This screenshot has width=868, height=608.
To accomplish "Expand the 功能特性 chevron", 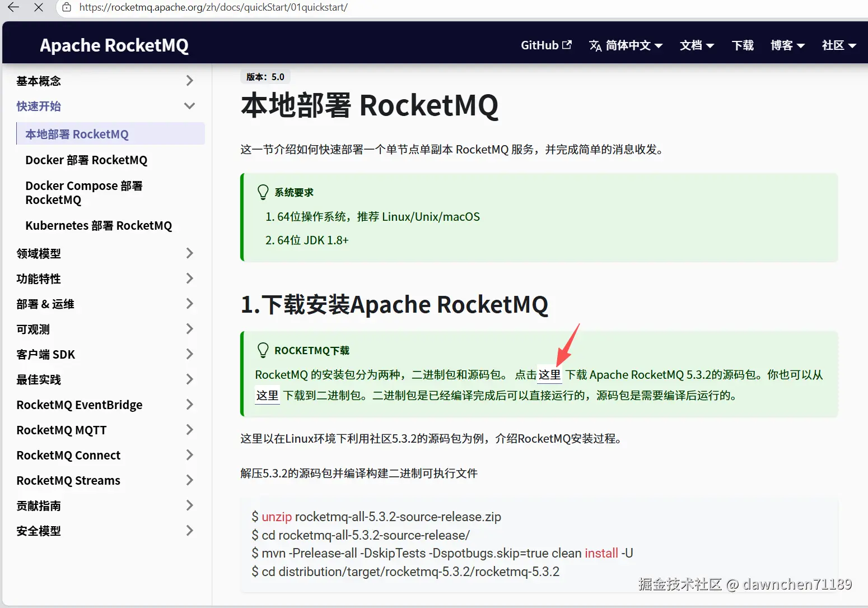I will tap(190, 279).
